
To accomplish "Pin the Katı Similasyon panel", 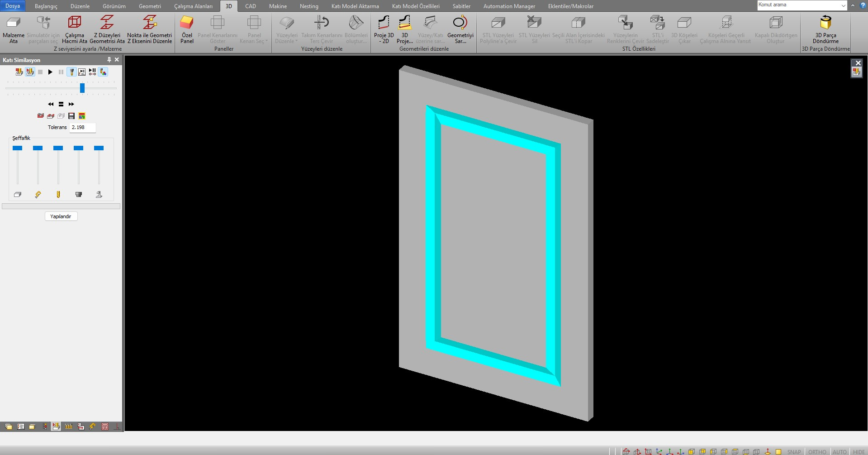I will [109, 60].
